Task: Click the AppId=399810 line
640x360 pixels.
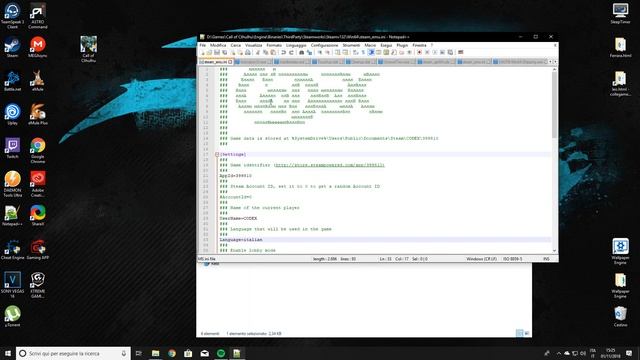Action: point(236,176)
